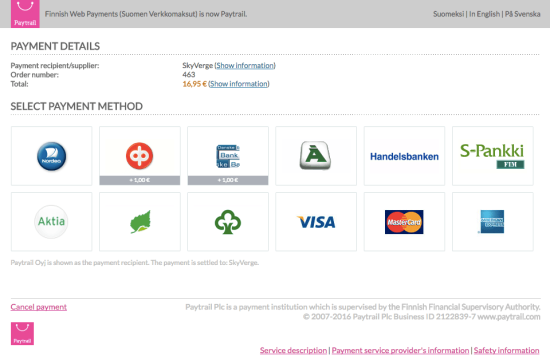Show information for supplier SkyVerge
The height and width of the screenshot is (360, 550).
click(245, 65)
